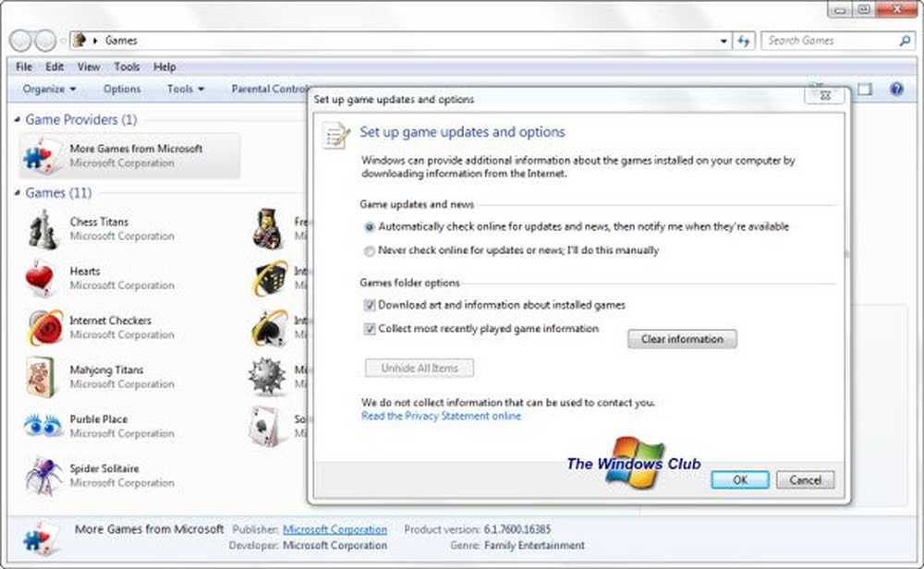This screenshot has height=569, width=924.
Task: Select automatically check online for updates option
Action: [370, 226]
